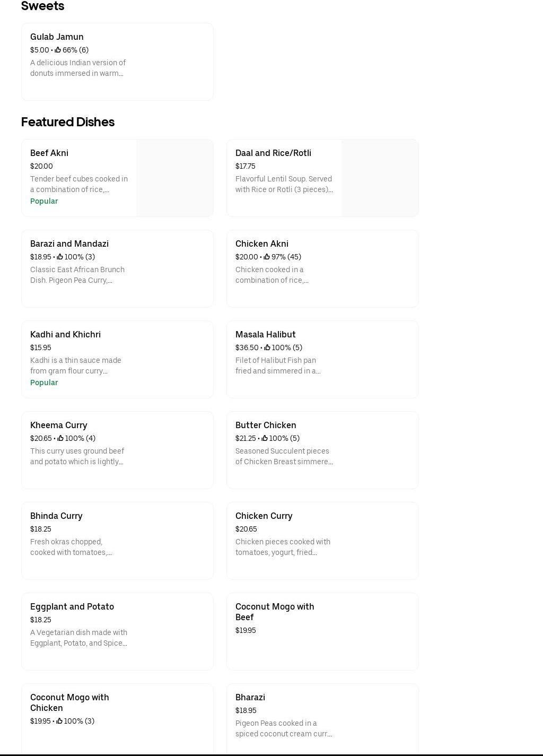Open the Bharazi menu item
The image size is (543, 756).
(250, 697)
